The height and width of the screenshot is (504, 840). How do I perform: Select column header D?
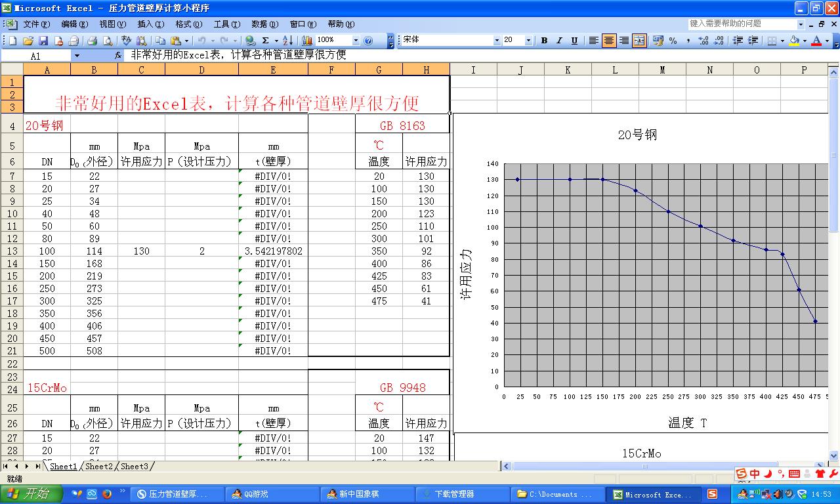[201, 70]
